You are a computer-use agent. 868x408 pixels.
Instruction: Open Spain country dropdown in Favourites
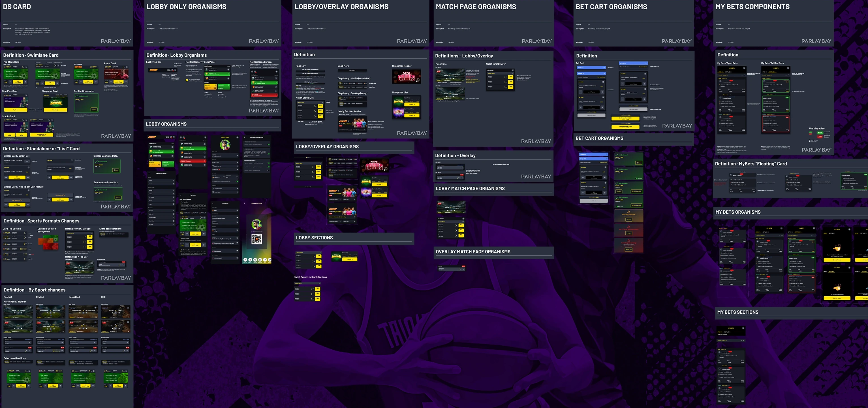point(225,211)
